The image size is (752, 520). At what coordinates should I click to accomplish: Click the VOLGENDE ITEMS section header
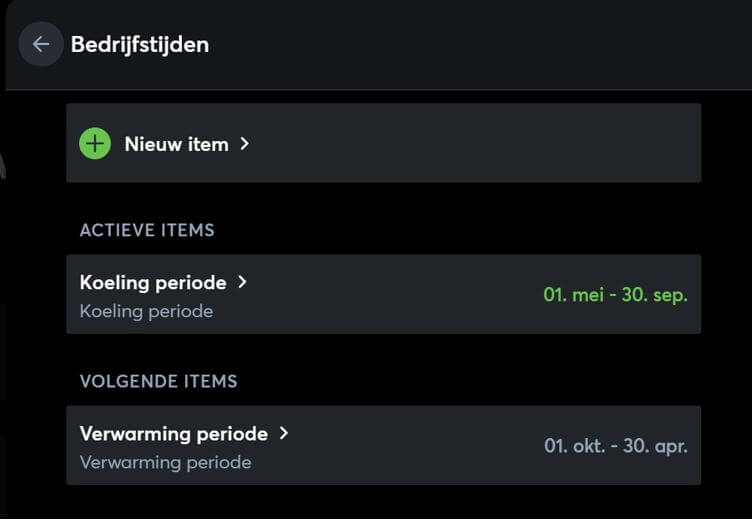pos(159,381)
